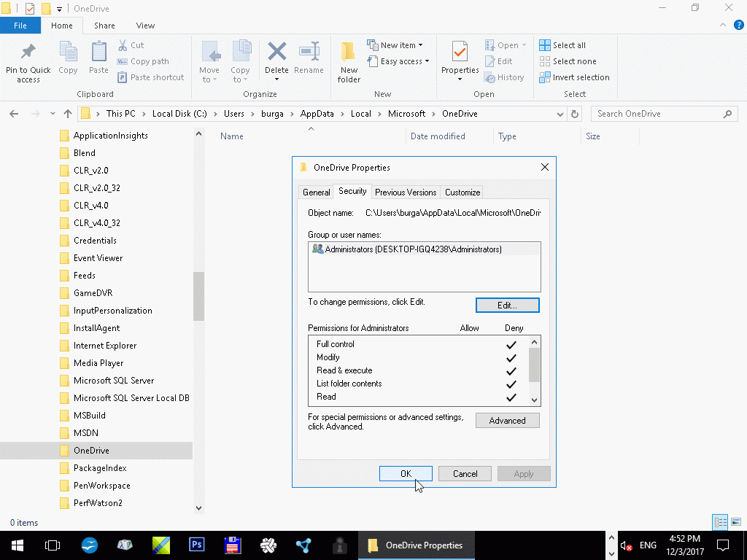The image size is (747, 560).
Task: Open Task View on taskbar
Action: coord(53,545)
